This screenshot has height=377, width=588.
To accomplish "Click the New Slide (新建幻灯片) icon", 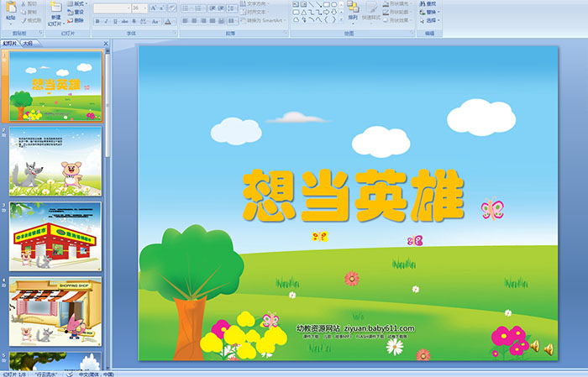I will (55, 11).
